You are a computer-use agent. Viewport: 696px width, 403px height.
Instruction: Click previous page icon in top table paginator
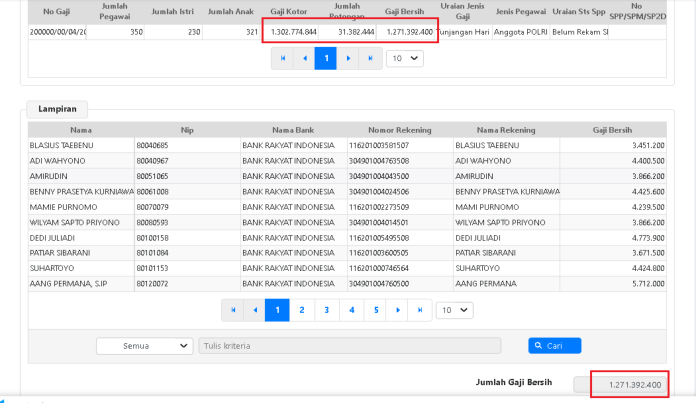point(304,58)
